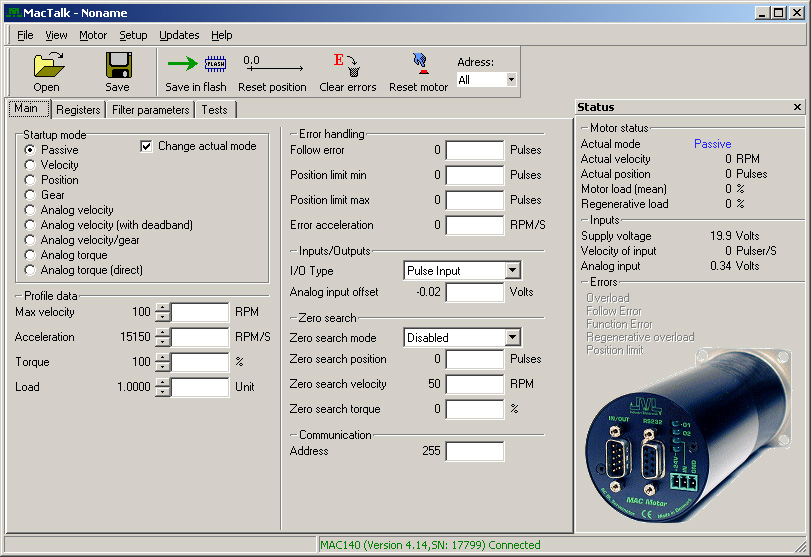Screen dimensions: 811x557
Task: Click the Communication Address input field
Action: [475, 451]
